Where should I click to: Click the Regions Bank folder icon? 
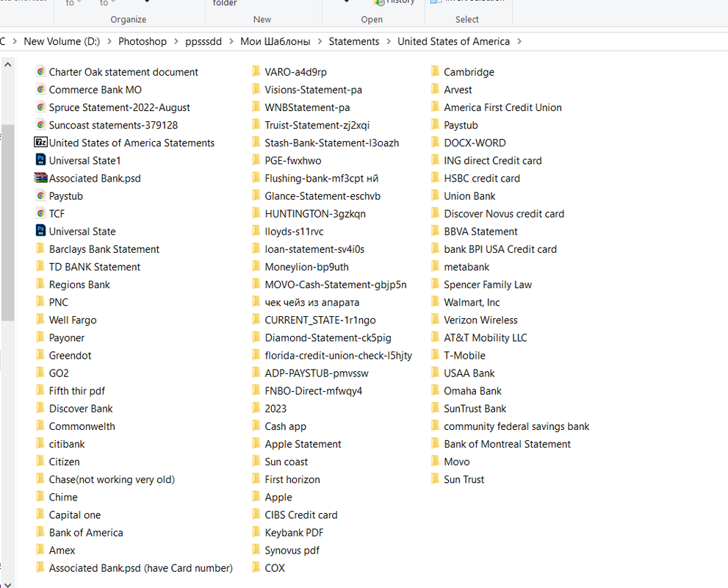click(40, 284)
